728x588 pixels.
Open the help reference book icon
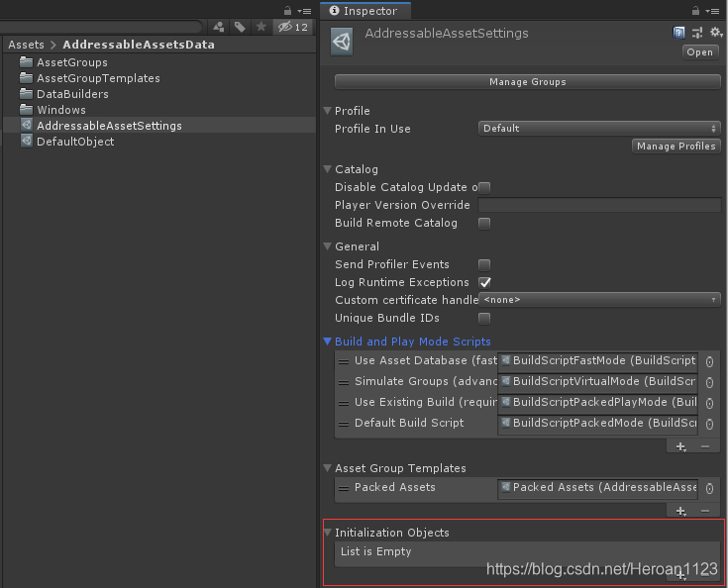click(678, 33)
